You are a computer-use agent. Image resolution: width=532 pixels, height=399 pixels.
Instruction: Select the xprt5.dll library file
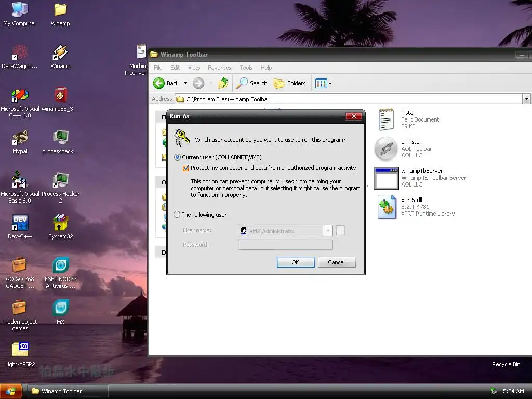coord(416,207)
